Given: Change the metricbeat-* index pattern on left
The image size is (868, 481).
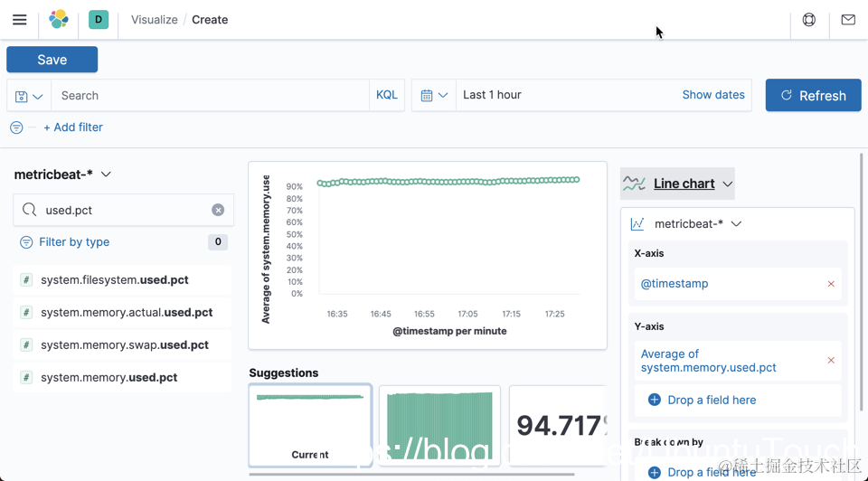Looking at the screenshot, I should tap(62, 174).
